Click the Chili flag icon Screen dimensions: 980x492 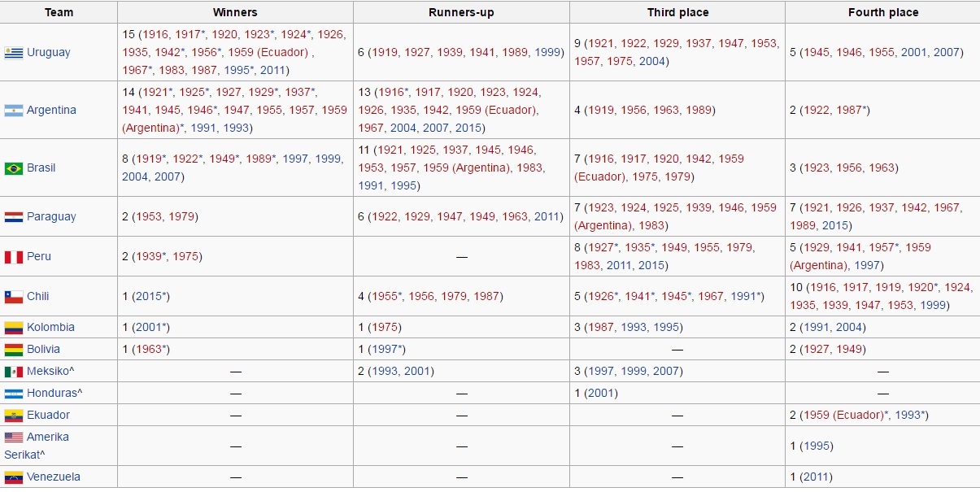[x=13, y=297]
